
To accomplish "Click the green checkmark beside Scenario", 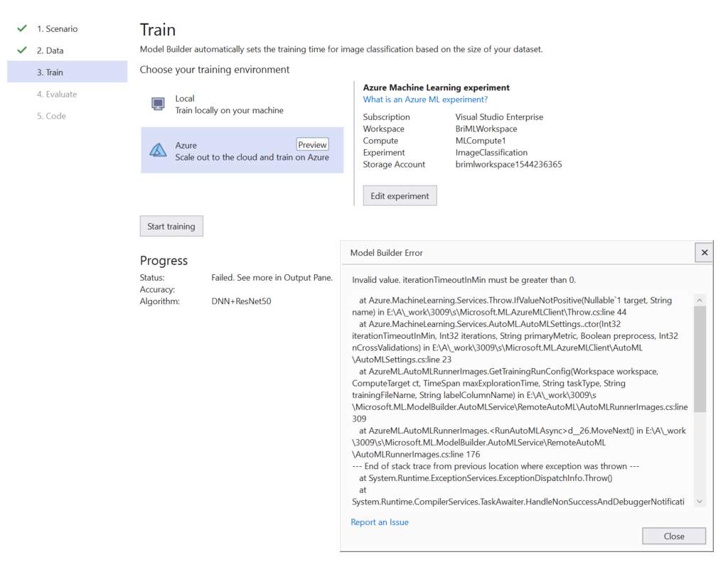I will click(22, 28).
